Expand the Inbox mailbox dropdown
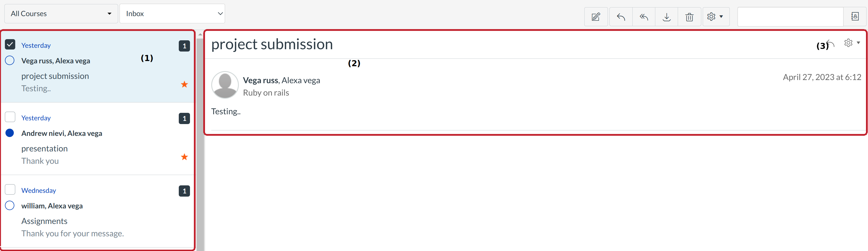The height and width of the screenshot is (251, 868). point(172,14)
